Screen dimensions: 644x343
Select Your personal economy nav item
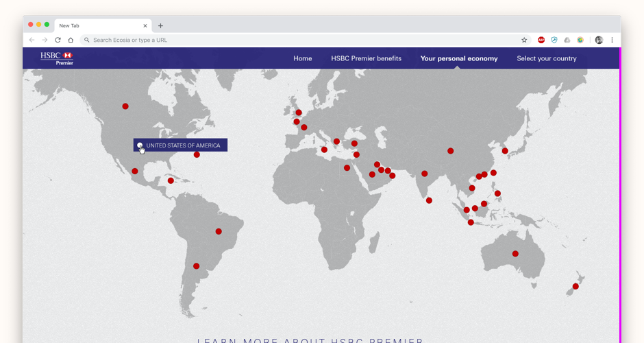pos(459,58)
